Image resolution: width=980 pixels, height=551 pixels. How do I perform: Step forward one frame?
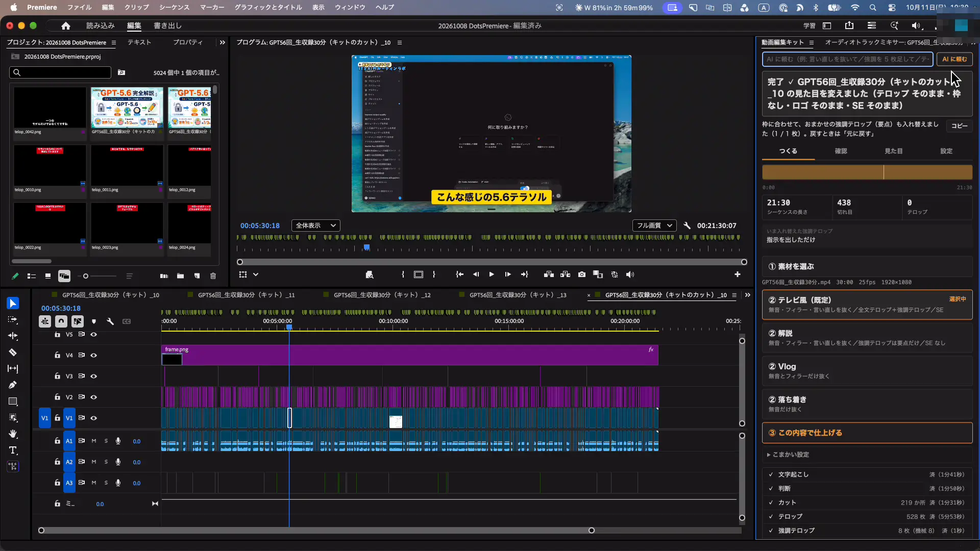click(508, 274)
